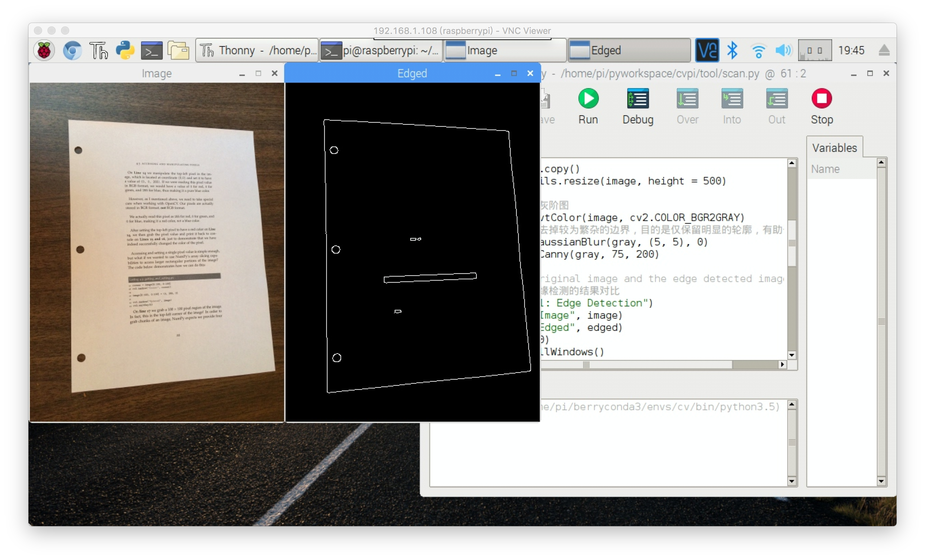This screenshot has height=560, width=925.
Task: Click the editor scroll-down arrow
Action: tap(792, 355)
